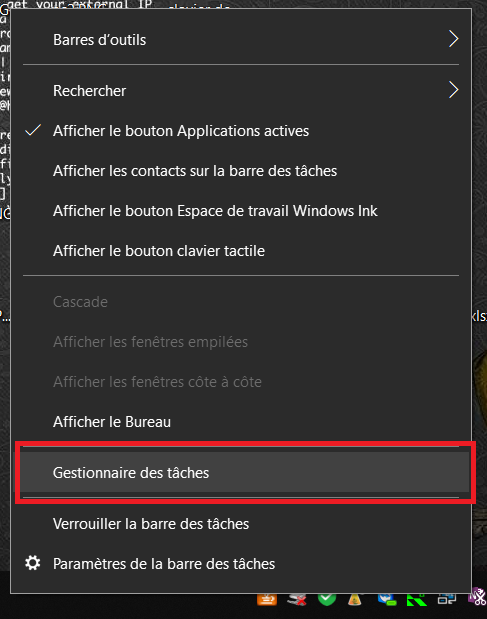
Task: Click the gear icon beside Paramètres
Action: tap(32, 563)
